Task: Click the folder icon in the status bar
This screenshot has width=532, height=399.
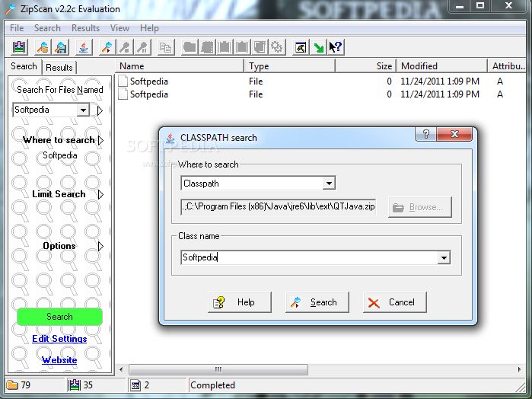Action: [12, 385]
